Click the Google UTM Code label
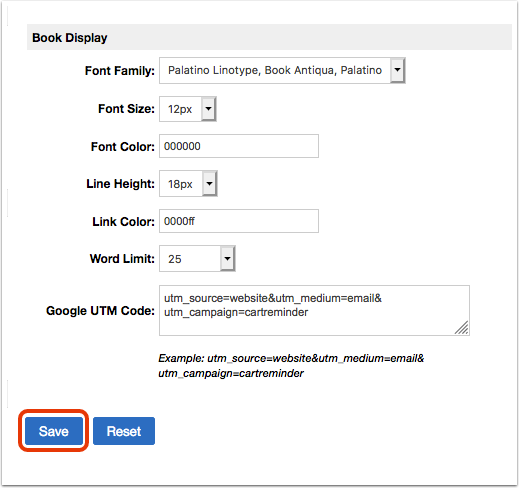519x488 pixels. (100, 311)
